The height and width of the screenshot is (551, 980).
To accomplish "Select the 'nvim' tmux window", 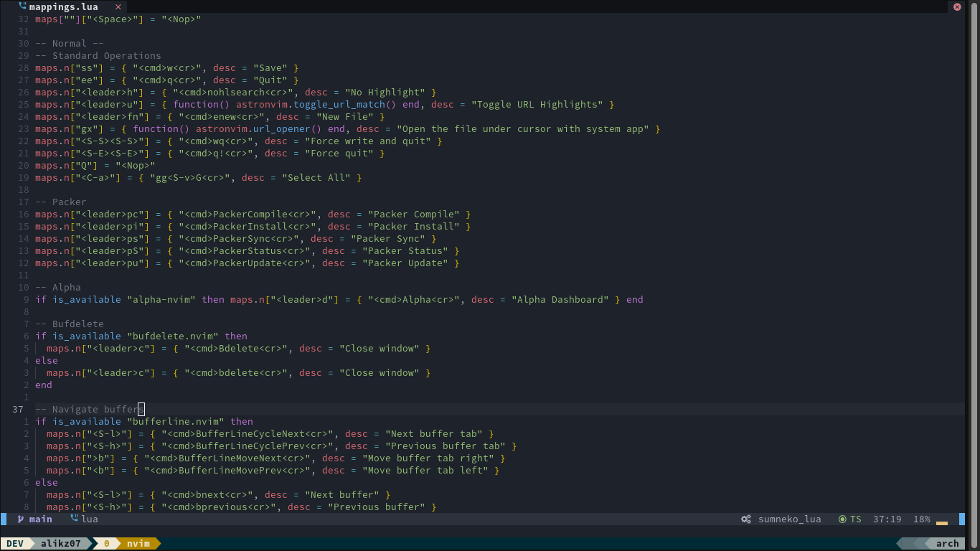I will pos(138,543).
